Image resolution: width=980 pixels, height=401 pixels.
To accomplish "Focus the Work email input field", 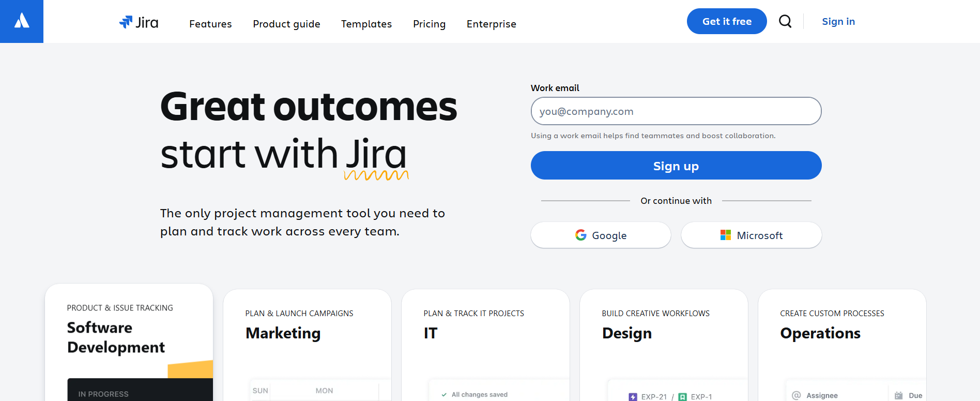I will click(x=676, y=111).
